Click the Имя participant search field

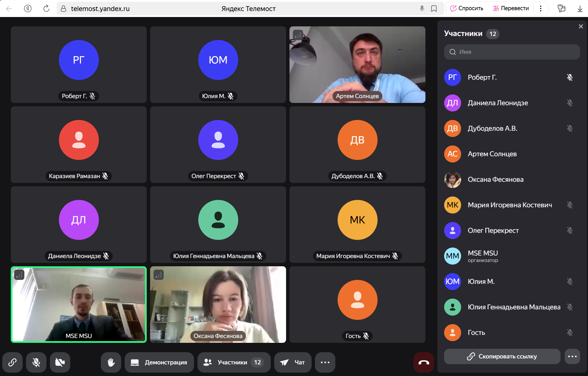pyautogui.click(x=512, y=52)
